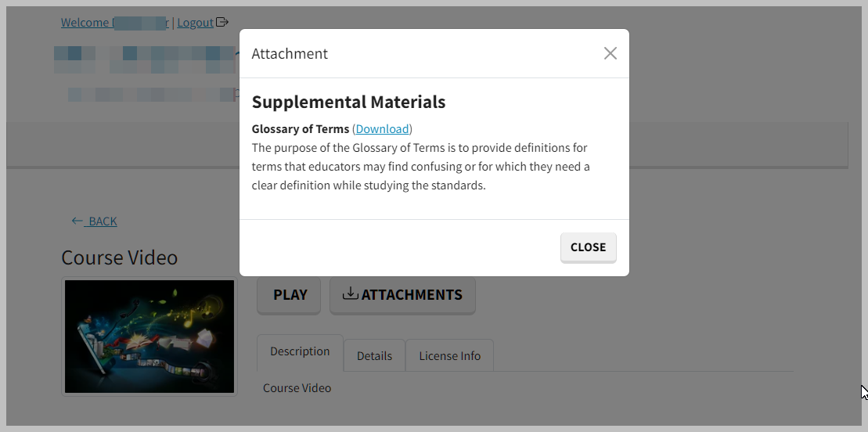
Task: Click the Course Video page heading
Action: 120,257
